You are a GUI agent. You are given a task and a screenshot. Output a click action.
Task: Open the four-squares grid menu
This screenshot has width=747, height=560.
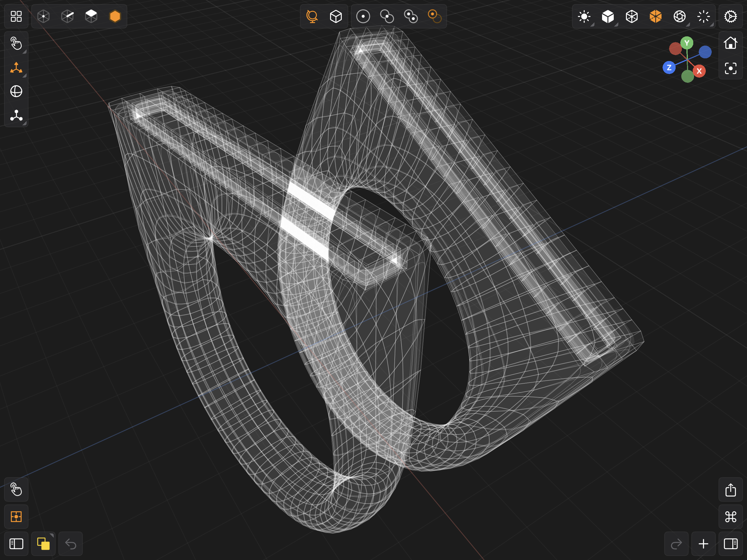[x=16, y=16]
